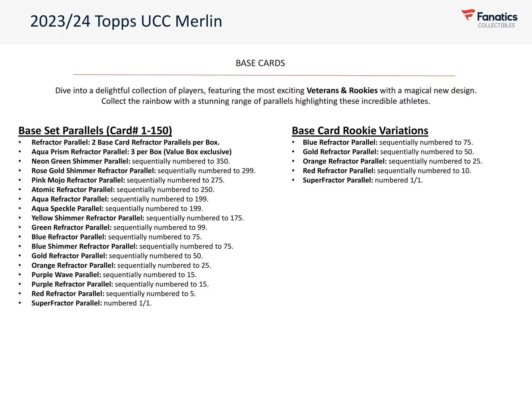Screen dimensions: 532x399
Task: Click the BASE CARDS section heading
Action: 260,63
